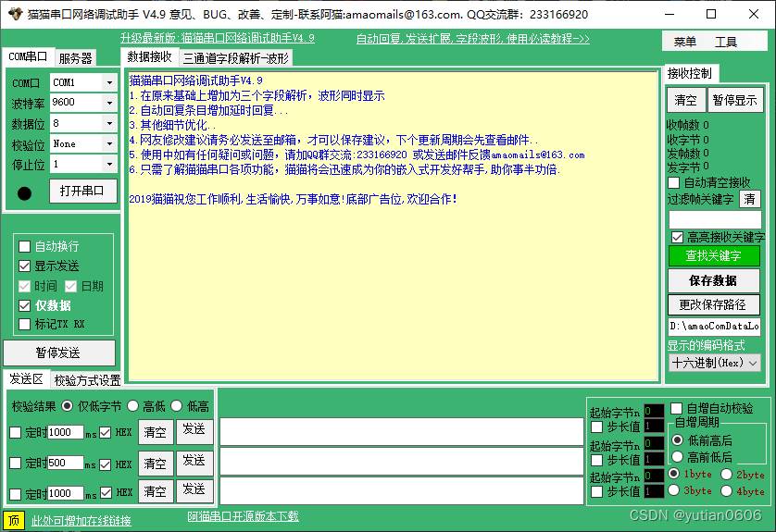Toggle the 仅数据 checkbox

click(x=24, y=305)
